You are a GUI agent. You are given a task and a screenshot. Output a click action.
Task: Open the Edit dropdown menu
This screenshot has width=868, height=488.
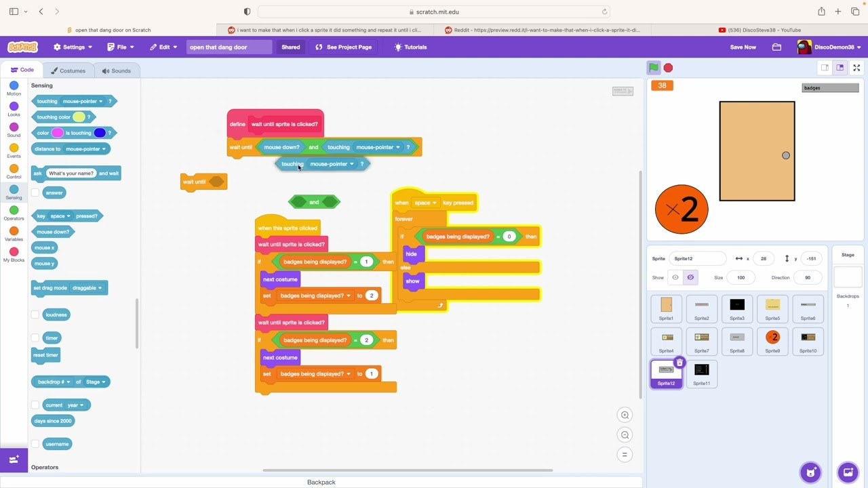click(x=163, y=47)
